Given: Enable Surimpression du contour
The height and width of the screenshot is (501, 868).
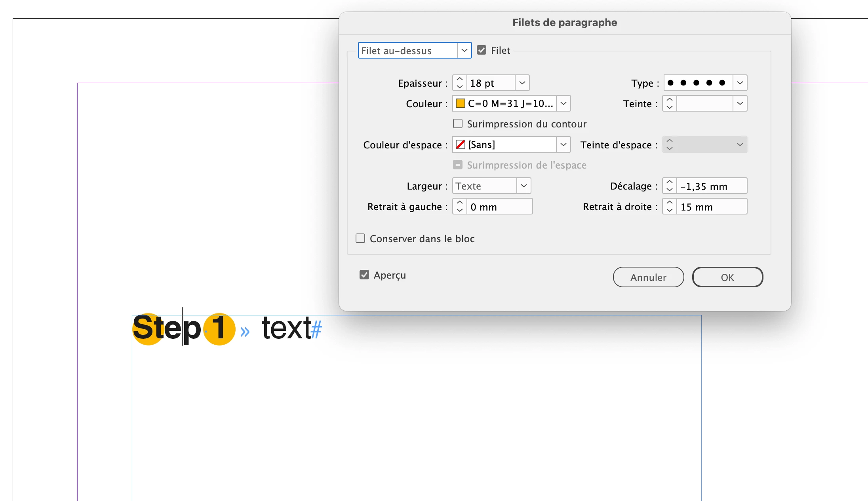Looking at the screenshot, I should point(458,124).
